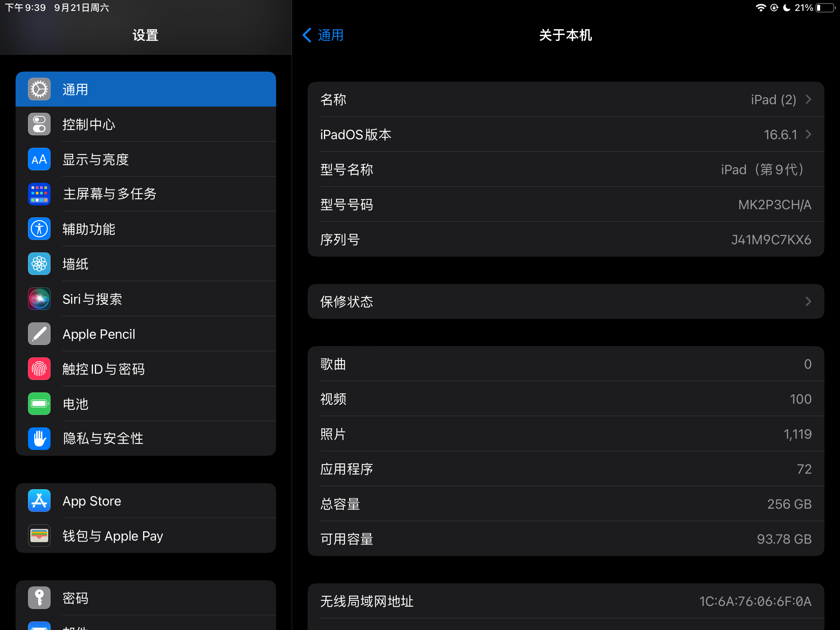This screenshot has width=840, height=630.
Task: Open Wallet & Apple Pay entry
Action: (146, 536)
